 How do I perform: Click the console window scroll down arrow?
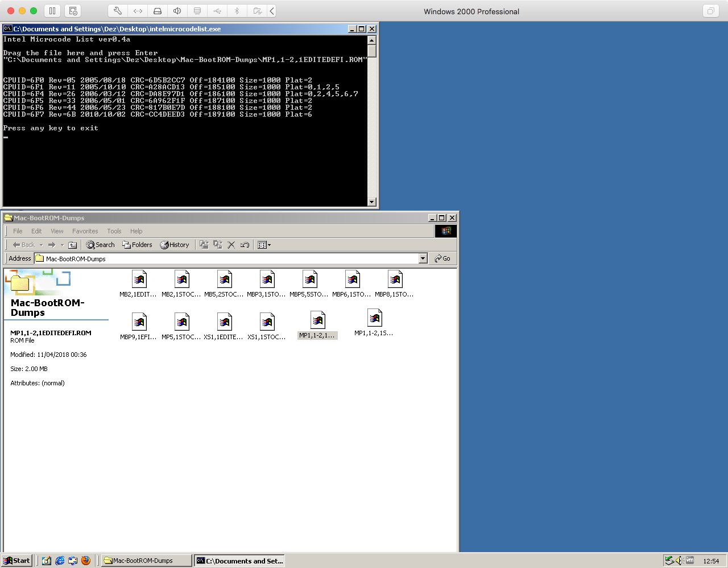pos(371,201)
